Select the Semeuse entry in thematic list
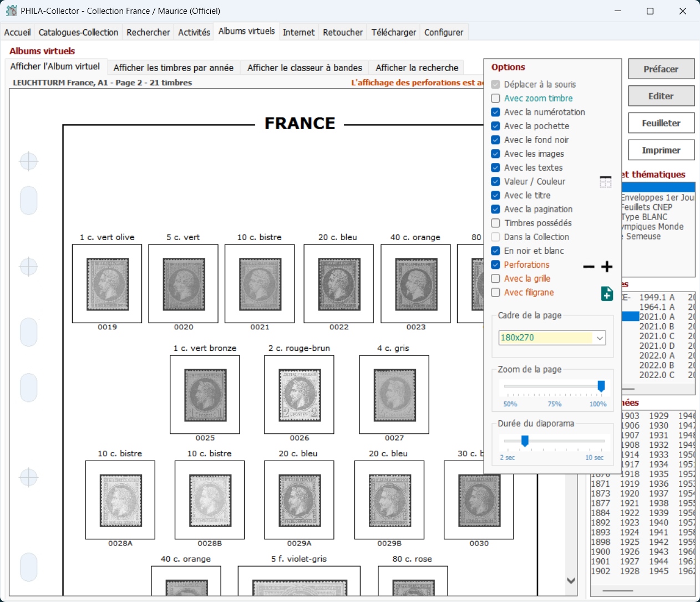 coord(642,236)
